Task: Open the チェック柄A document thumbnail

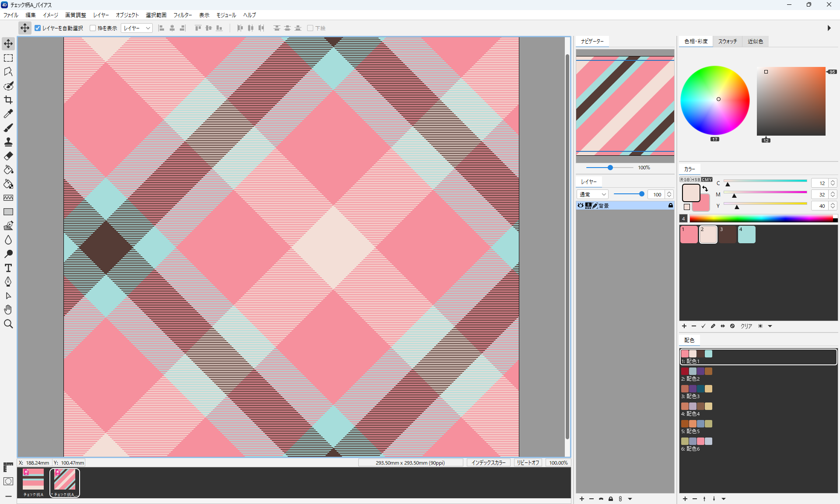Action: tap(33, 483)
